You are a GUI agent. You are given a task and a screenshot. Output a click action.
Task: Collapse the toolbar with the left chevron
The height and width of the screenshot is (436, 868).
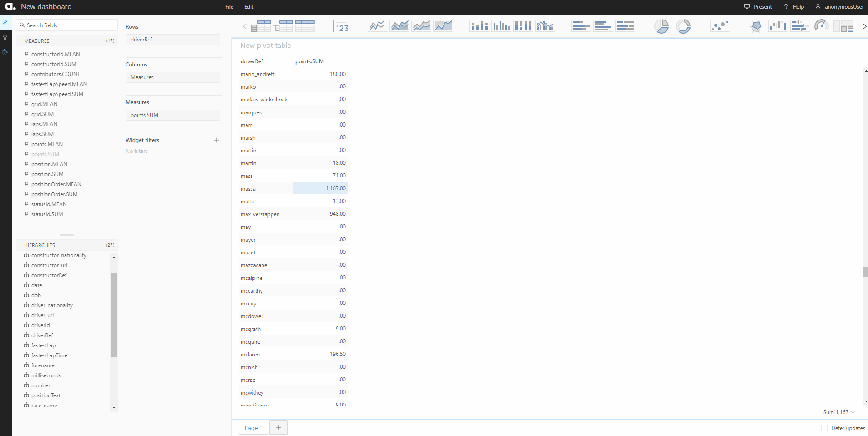pyautogui.click(x=244, y=27)
